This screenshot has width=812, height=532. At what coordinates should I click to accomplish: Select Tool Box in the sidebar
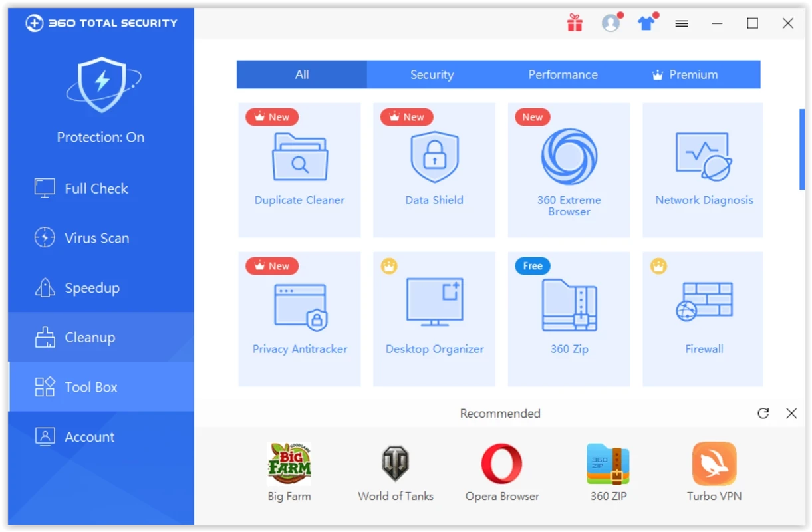pos(101,387)
